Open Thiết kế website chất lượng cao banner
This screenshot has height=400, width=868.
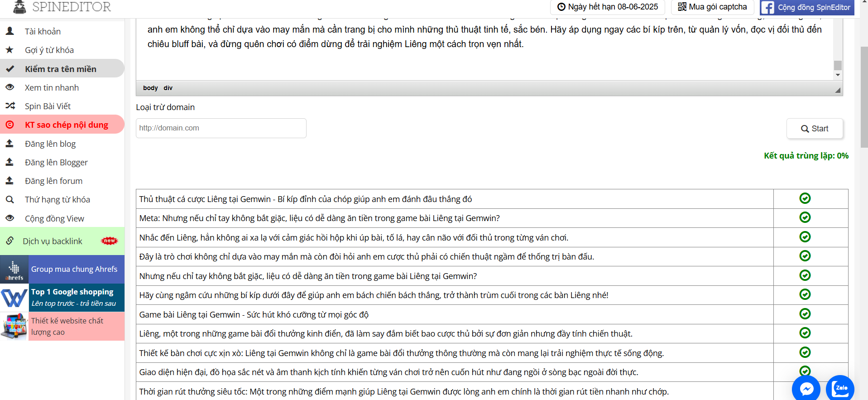tap(62, 327)
